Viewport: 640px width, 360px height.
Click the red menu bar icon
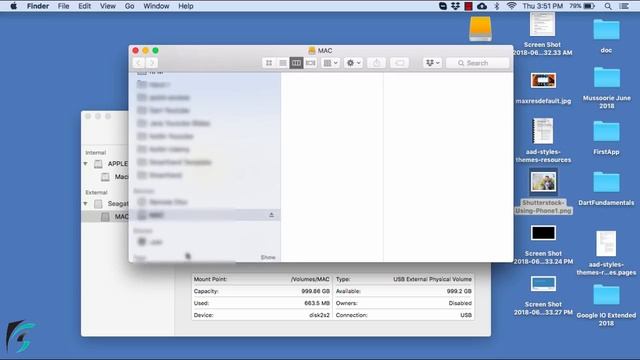pyautogui.click(x=469, y=6)
